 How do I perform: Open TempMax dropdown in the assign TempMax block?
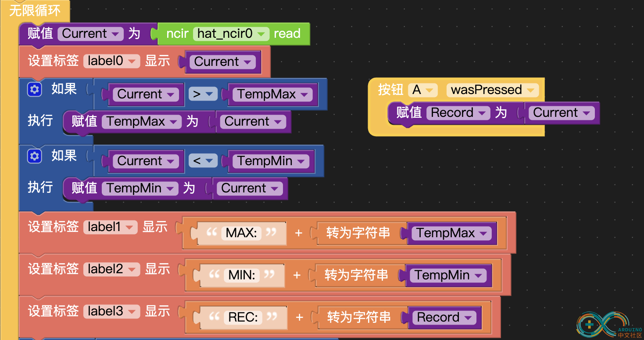[141, 122]
